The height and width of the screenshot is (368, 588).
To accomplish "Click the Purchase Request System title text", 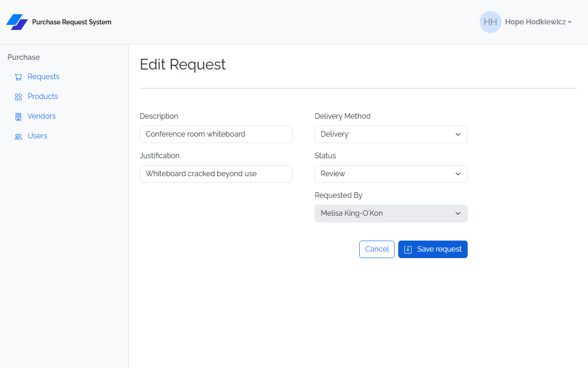I will tap(72, 22).
